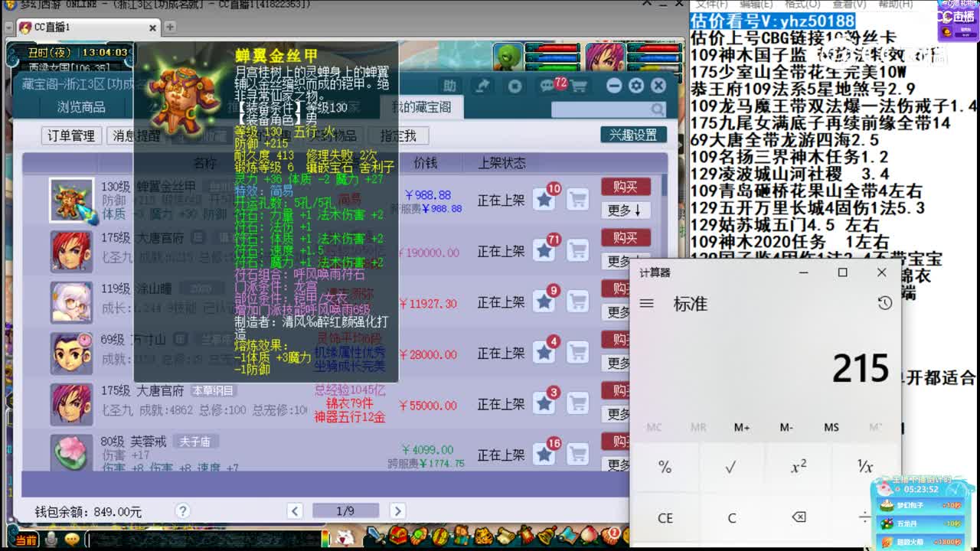980x551 pixels.
Task: Click cart icon on ¥55000.00 row
Action: (x=577, y=403)
